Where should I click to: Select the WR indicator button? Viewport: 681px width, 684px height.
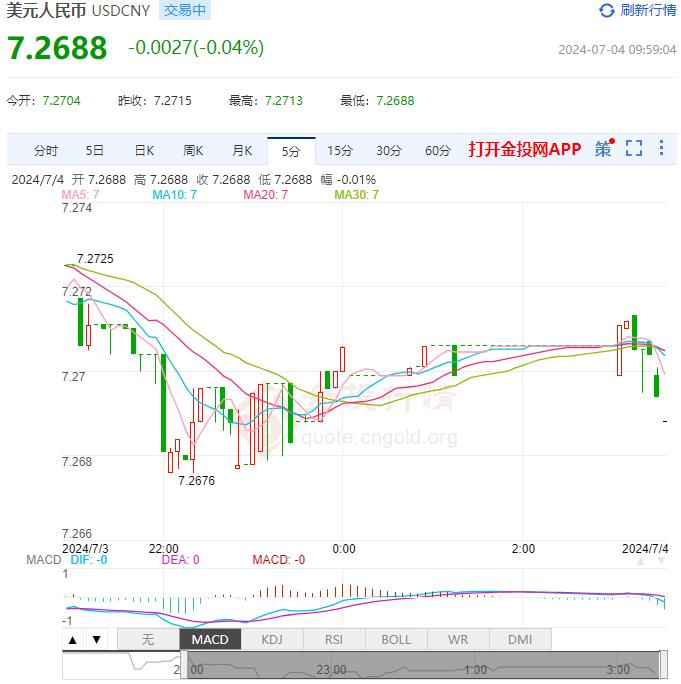click(458, 640)
